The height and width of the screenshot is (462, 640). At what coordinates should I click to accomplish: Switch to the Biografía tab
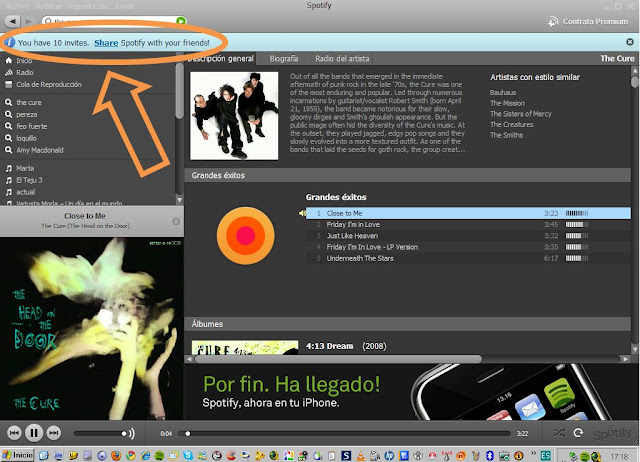coord(284,58)
